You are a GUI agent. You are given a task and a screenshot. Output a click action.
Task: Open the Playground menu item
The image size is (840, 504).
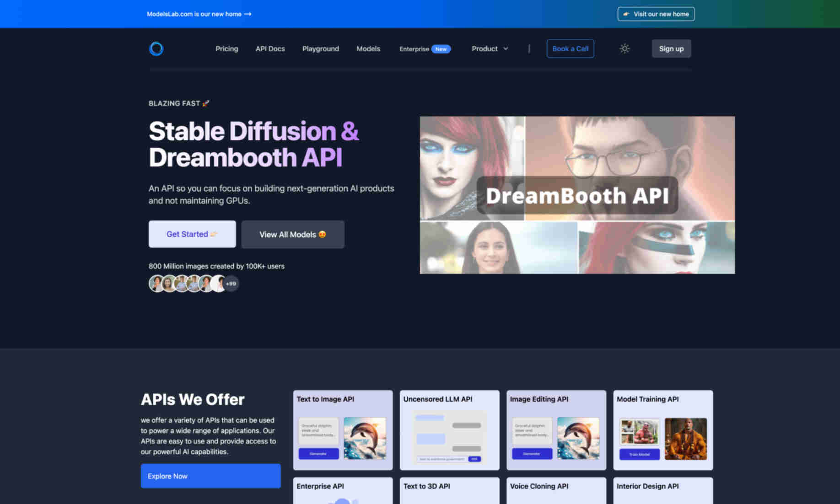click(x=321, y=48)
